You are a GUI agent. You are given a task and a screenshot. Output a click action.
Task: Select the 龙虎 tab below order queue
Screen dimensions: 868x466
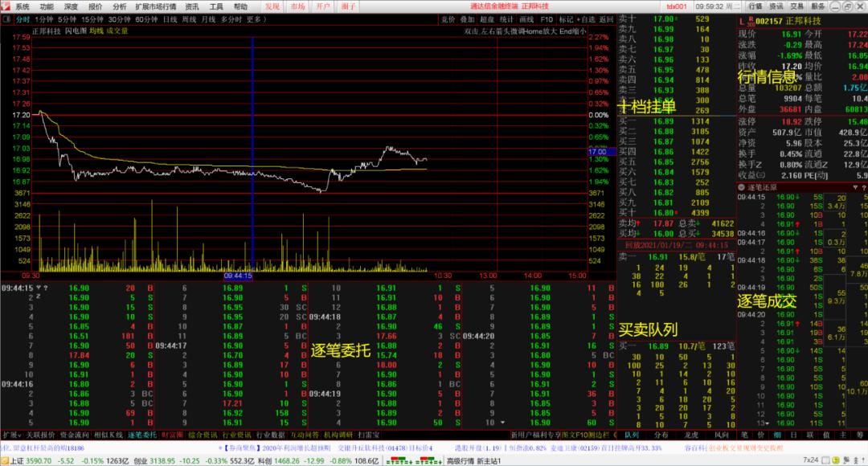691,435
